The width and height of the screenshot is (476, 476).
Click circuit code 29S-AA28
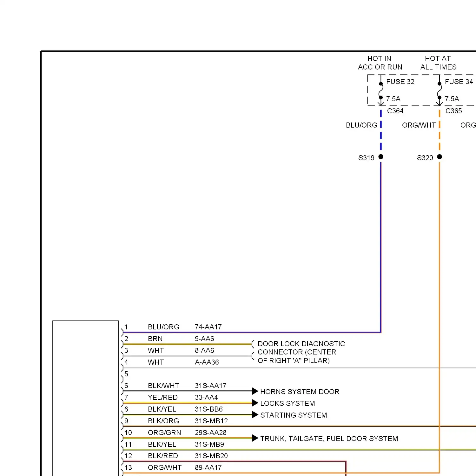pos(210,433)
